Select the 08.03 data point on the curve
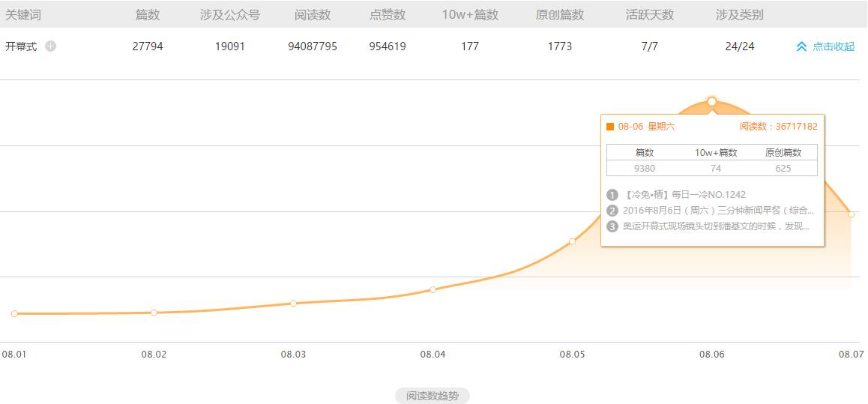868x404 pixels. click(x=293, y=304)
